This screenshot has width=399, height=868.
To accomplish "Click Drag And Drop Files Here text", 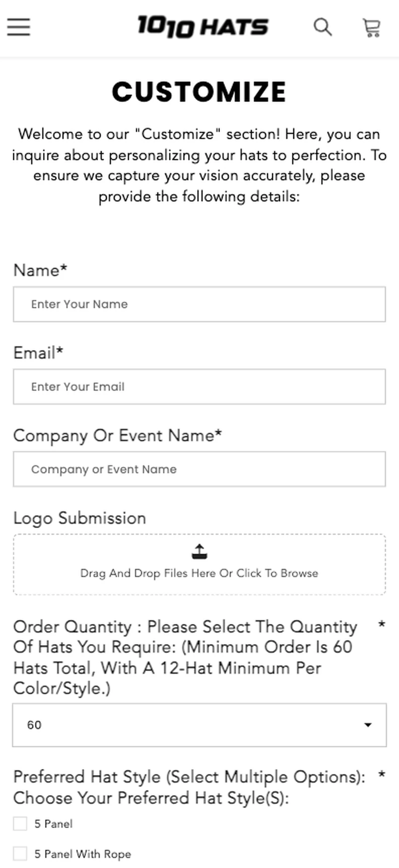I will [x=199, y=573].
